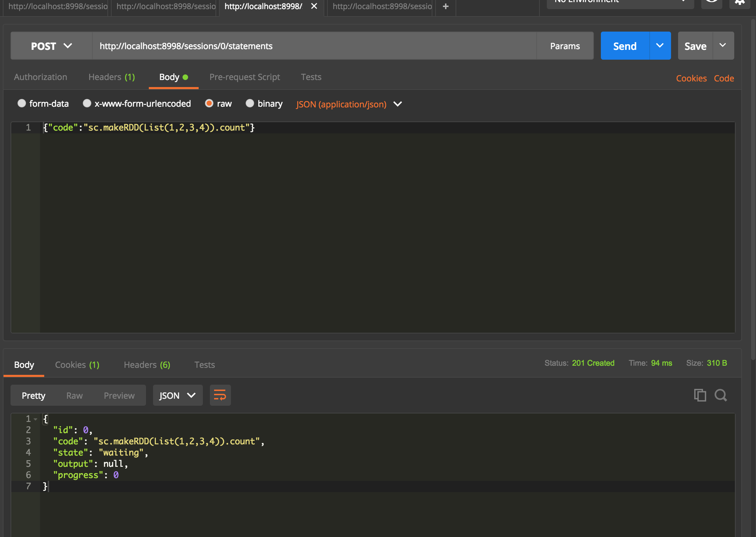Switch to response Cookies (1) tab

(x=77, y=365)
